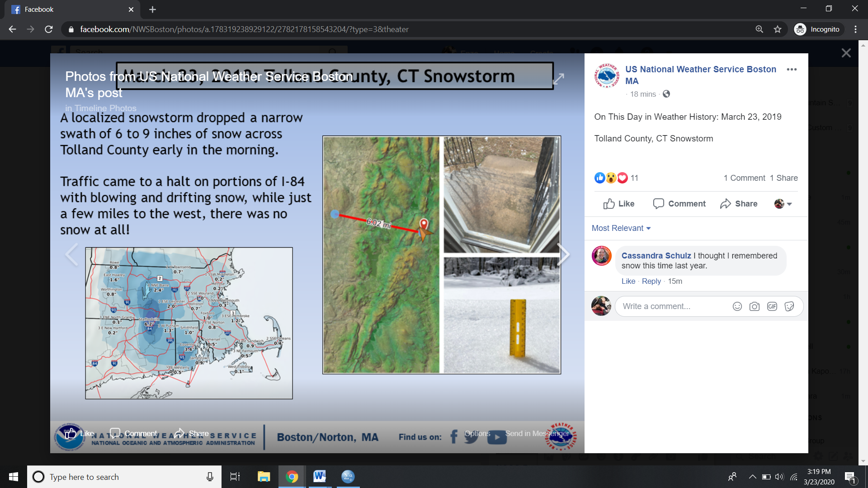Click the Incognito profile button

point(818,29)
